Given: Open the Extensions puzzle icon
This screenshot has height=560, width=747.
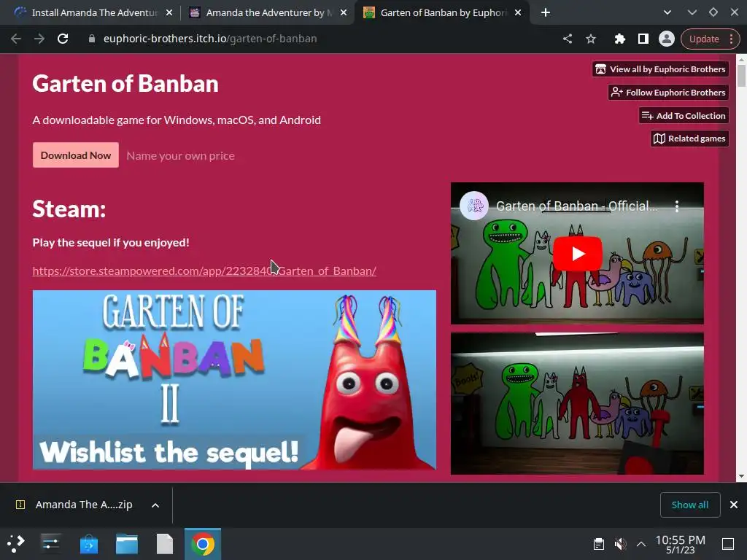Looking at the screenshot, I should (619, 39).
